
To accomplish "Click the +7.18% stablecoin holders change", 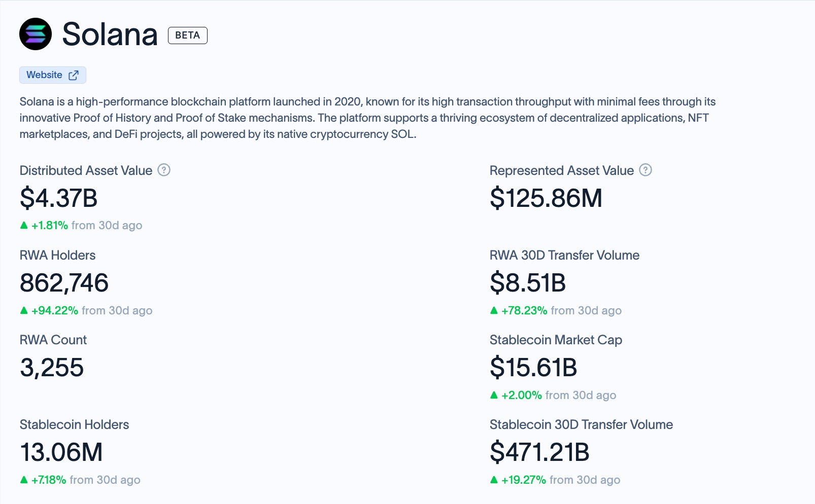I will click(x=49, y=480).
